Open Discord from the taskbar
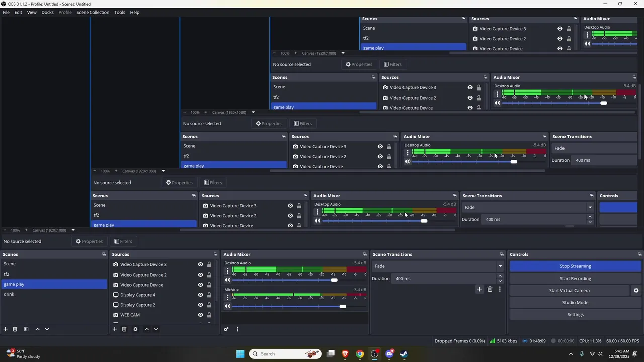Viewport: 644px width, 362px height. 389,354
